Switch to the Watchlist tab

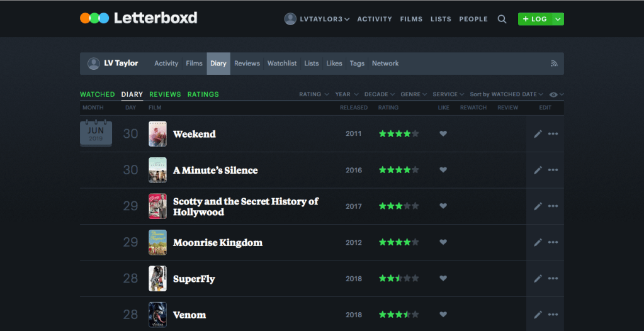(281, 64)
